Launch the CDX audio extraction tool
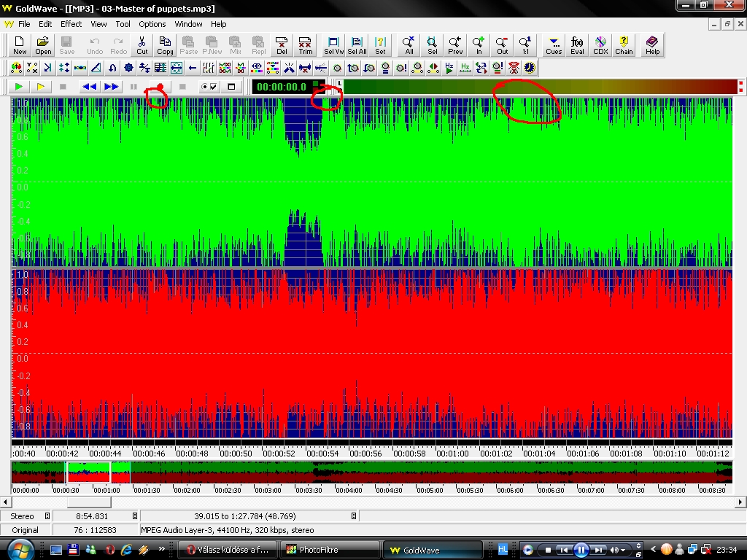 (x=600, y=45)
